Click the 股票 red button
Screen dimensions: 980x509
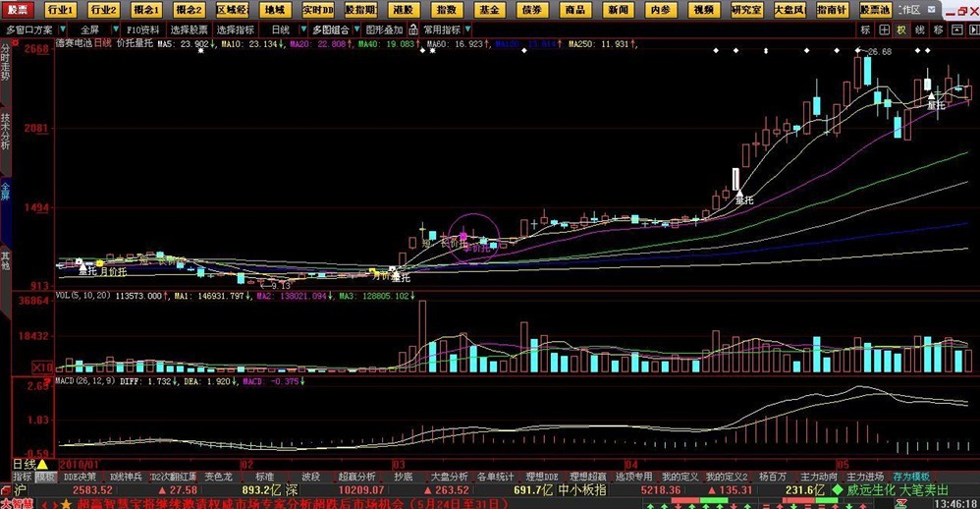[x=18, y=10]
